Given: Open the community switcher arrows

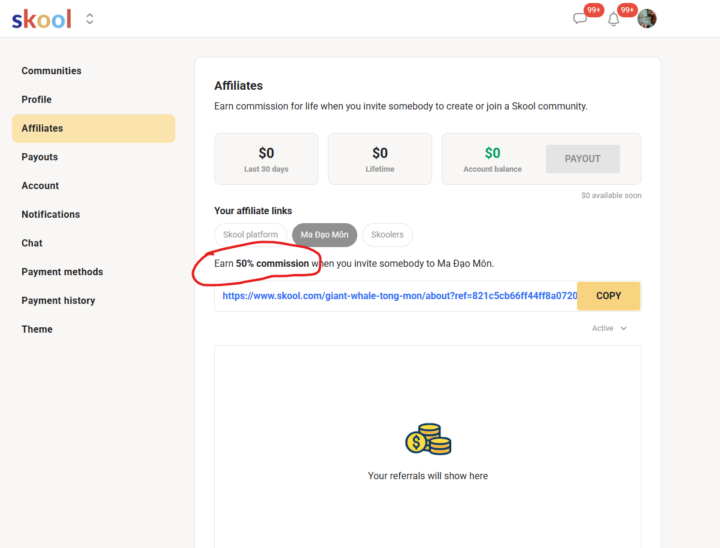Looking at the screenshot, I should pos(90,19).
